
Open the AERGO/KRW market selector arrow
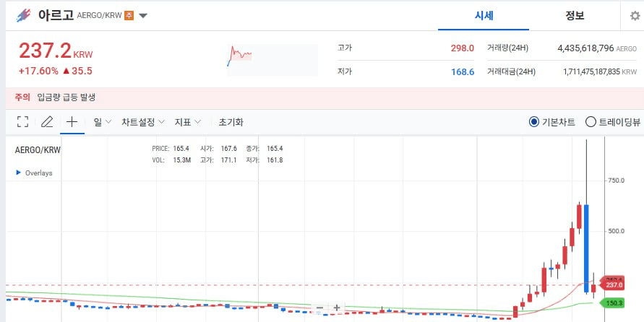pyautogui.click(x=143, y=16)
